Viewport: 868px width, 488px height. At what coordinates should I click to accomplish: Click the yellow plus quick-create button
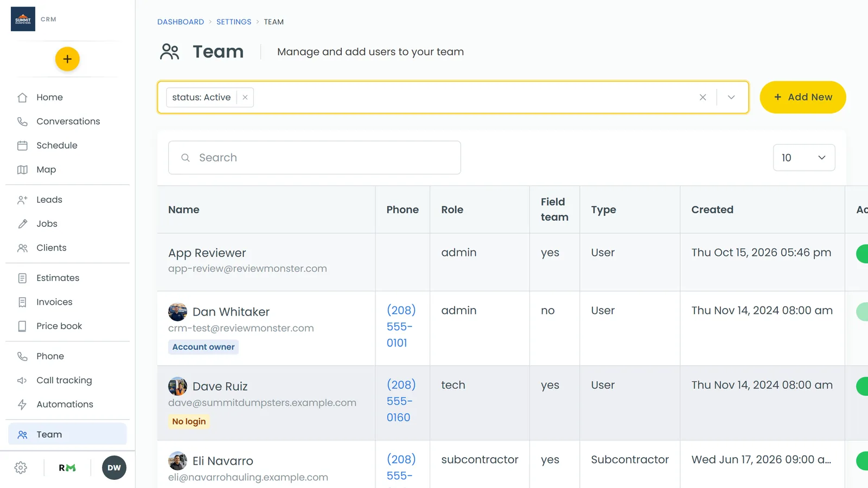pos(67,59)
